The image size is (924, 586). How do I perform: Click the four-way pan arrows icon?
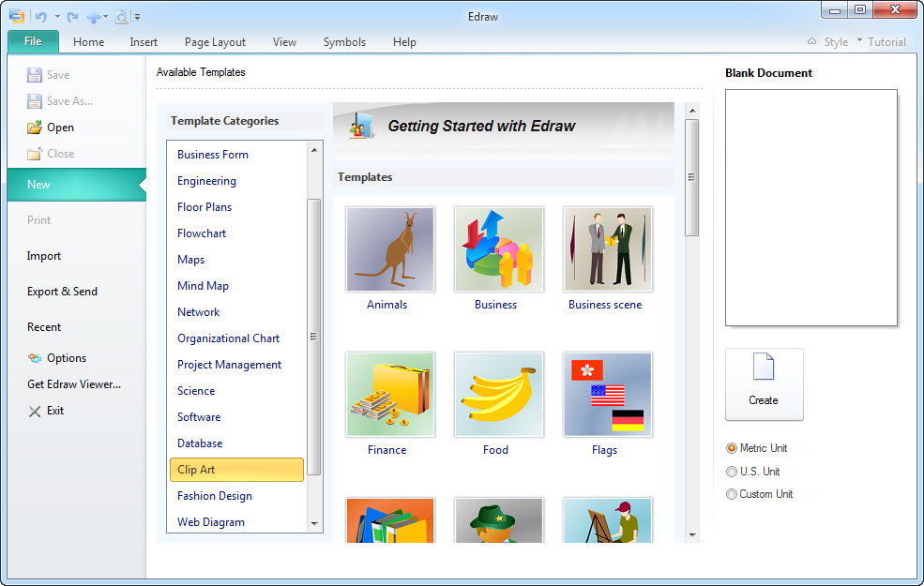coord(94,17)
